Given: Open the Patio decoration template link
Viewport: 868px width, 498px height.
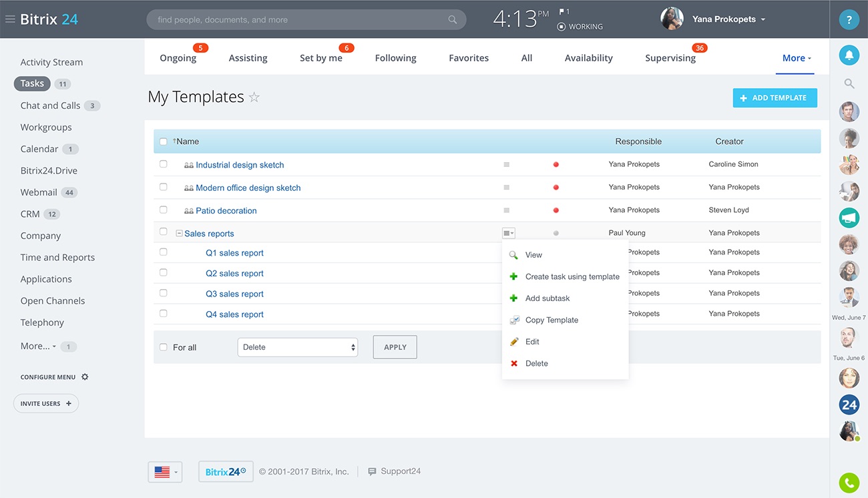Looking at the screenshot, I should 226,211.
